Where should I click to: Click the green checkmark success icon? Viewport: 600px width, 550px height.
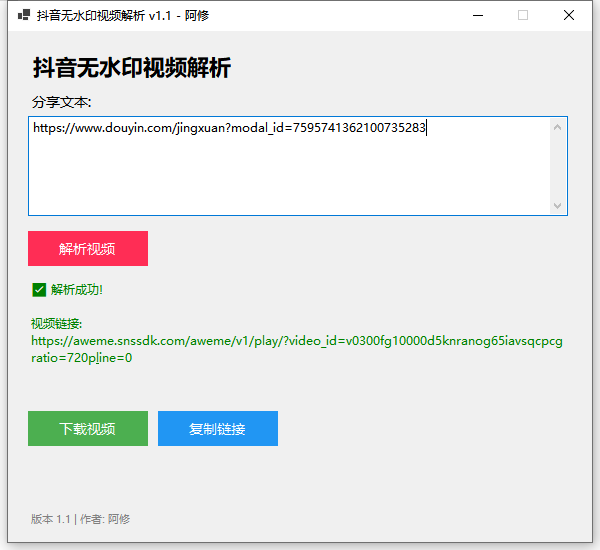39,290
